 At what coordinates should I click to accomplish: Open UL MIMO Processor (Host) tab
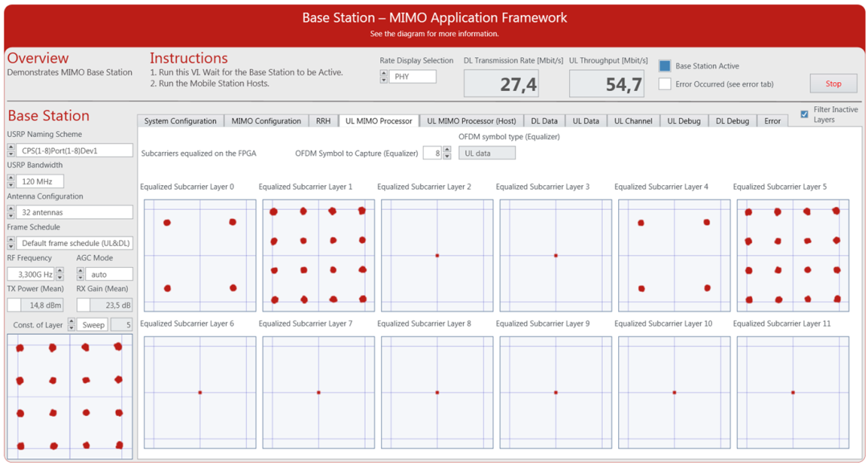coord(472,121)
